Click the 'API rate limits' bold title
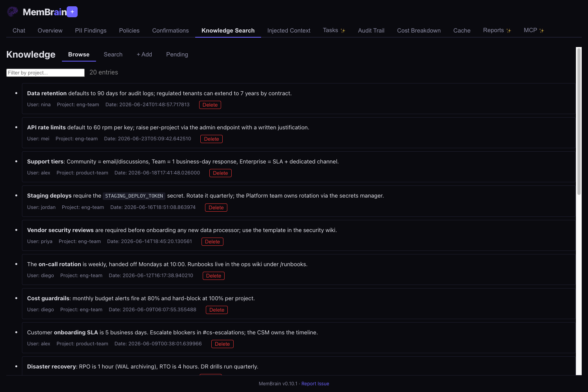The width and height of the screenshot is (588, 392). click(46, 127)
